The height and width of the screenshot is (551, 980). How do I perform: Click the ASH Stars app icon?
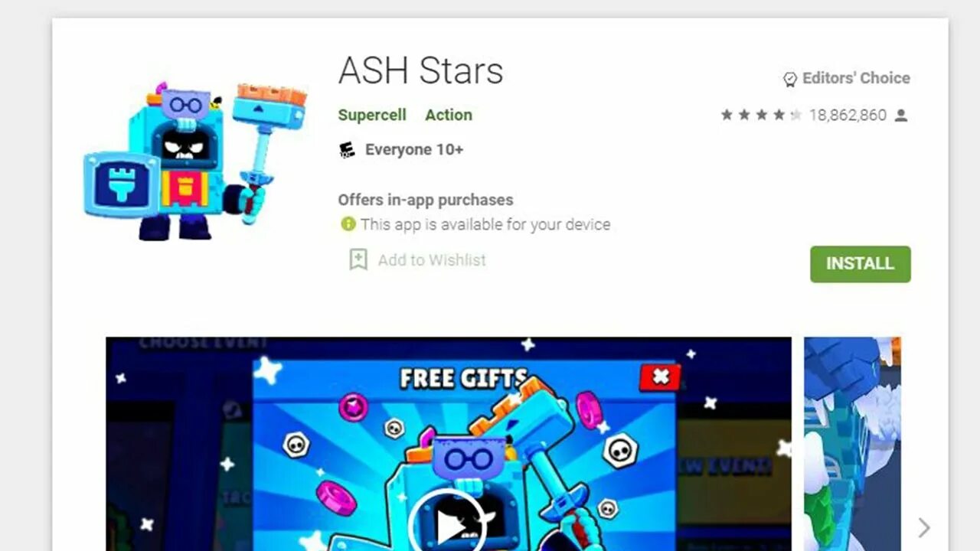point(196,161)
